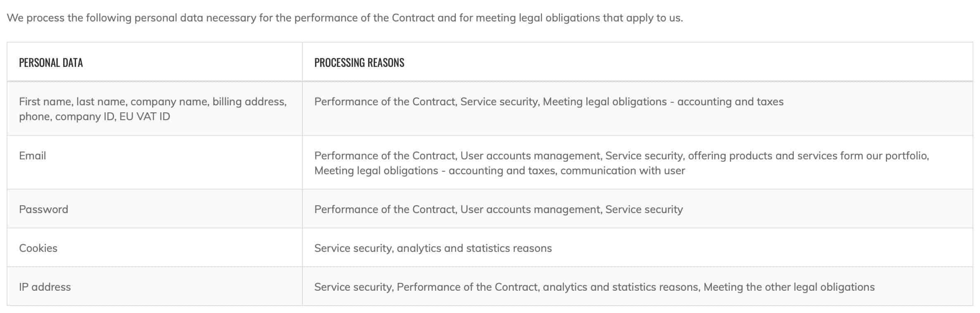Image resolution: width=980 pixels, height=313 pixels.
Task: Select the Password row label
Action: (x=43, y=209)
